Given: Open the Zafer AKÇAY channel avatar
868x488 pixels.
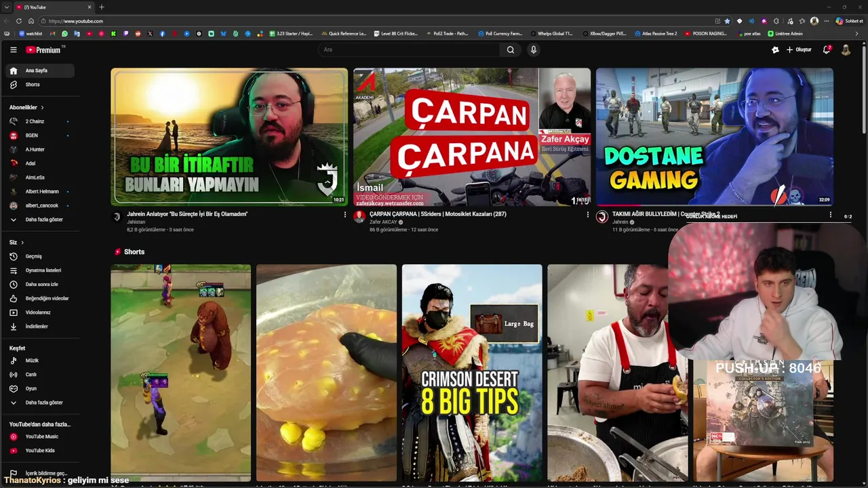Looking at the screenshot, I should (x=359, y=217).
